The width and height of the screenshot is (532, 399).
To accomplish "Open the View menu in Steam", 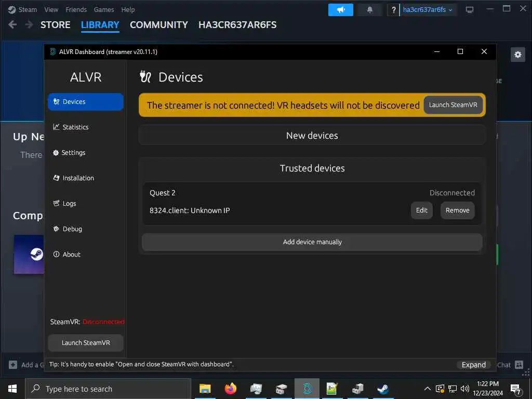I will point(51,9).
